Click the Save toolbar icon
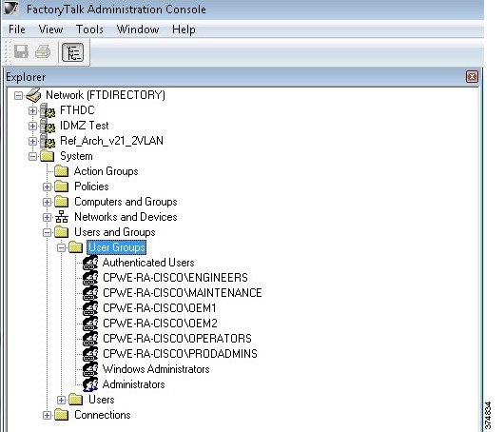Screen dimensions: 504x432 click(x=21, y=51)
